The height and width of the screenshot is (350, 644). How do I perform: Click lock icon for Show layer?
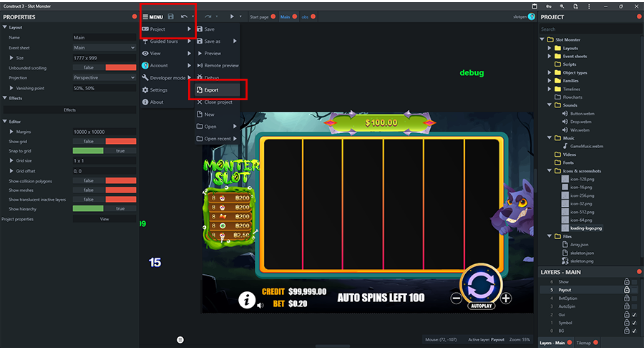(x=627, y=281)
